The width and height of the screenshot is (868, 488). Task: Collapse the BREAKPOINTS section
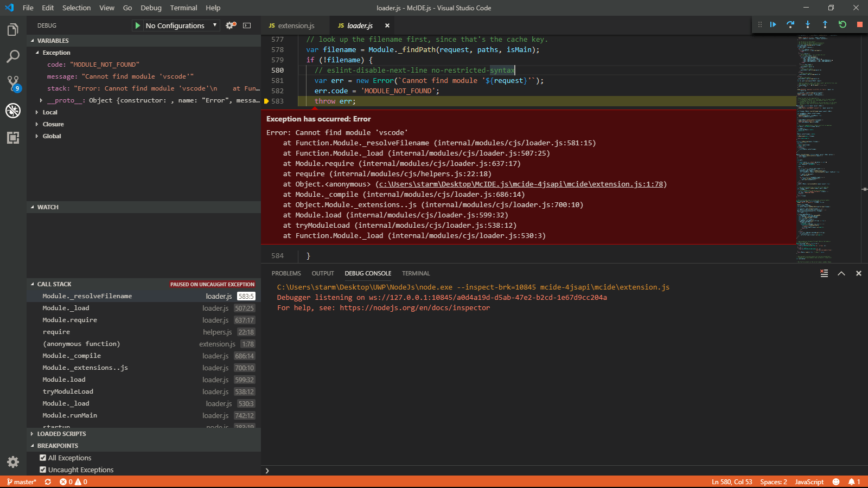pos(144,446)
